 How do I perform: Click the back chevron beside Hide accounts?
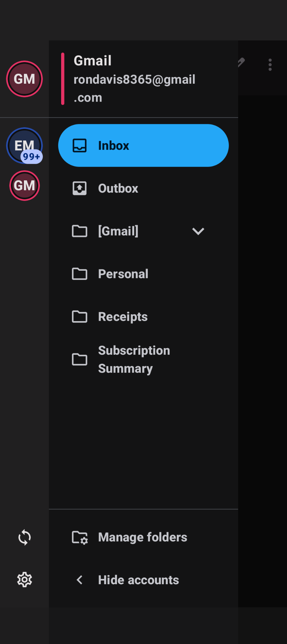click(79, 580)
